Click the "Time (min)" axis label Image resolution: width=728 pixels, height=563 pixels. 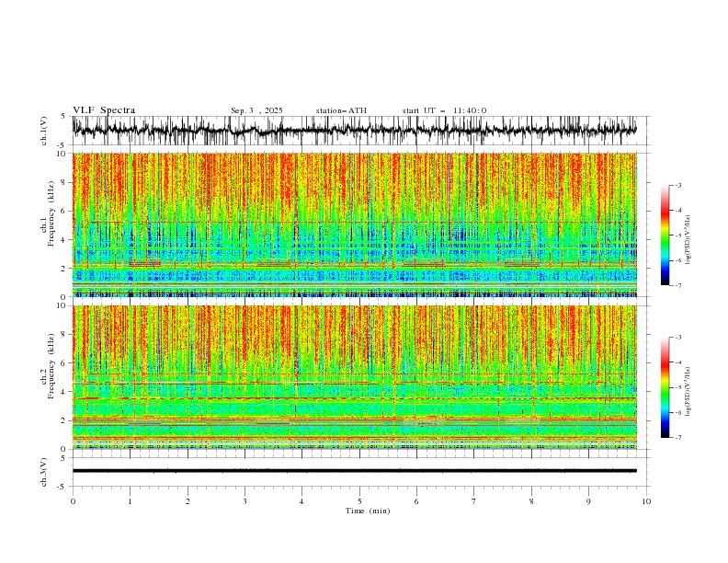[368, 511]
